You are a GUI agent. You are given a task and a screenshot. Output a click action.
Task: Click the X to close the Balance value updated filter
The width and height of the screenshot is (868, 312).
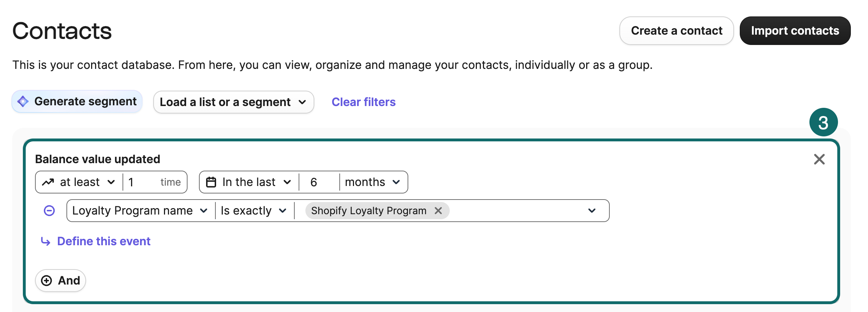(x=819, y=159)
